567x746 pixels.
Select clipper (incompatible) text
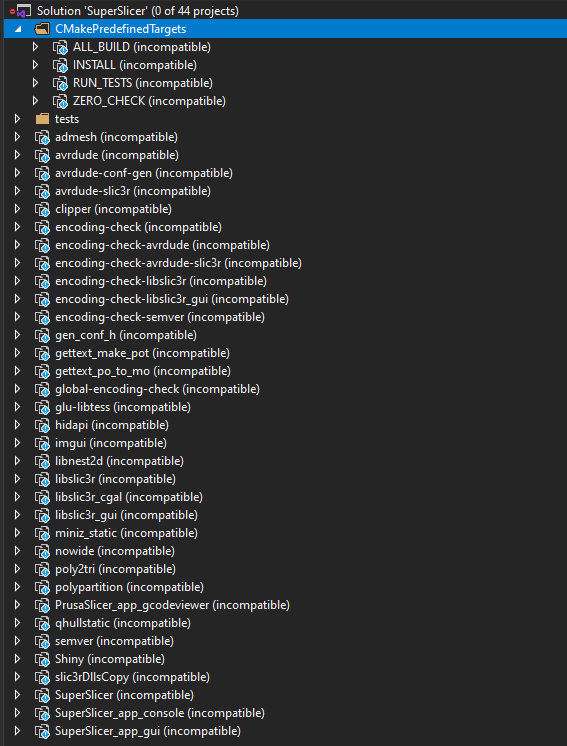(x=113, y=209)
